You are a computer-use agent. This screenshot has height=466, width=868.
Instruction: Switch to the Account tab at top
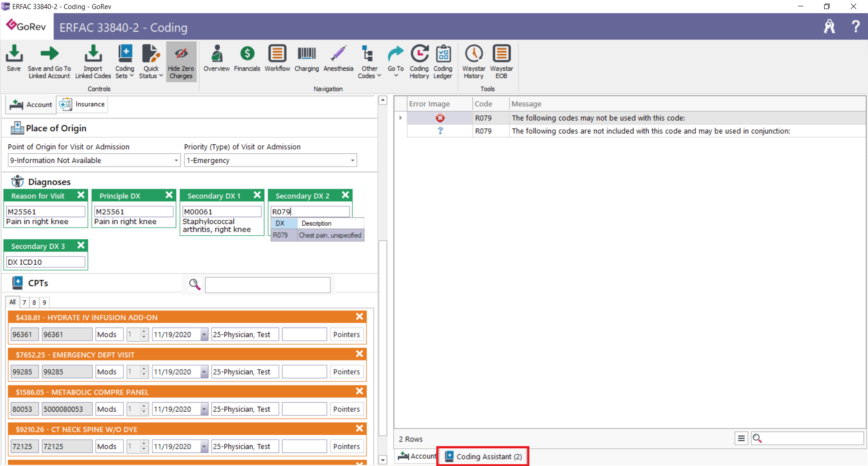31,105
